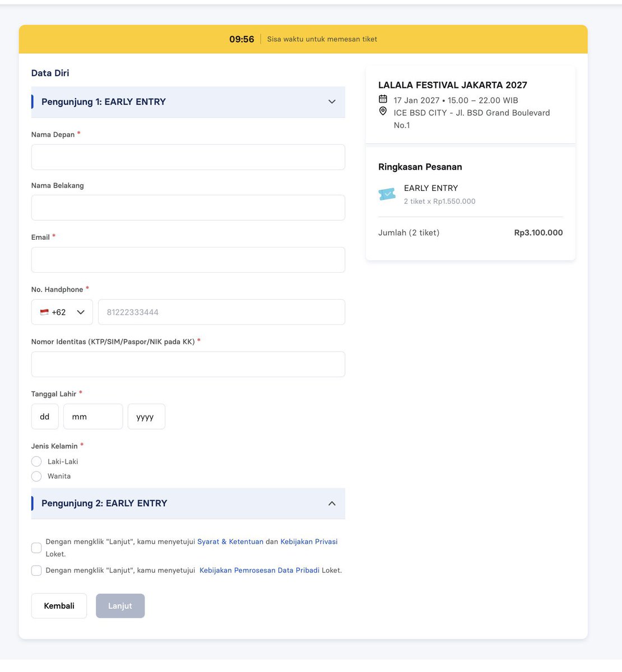Click the Data Diri heading
The width and height of the screenshot is (622, 672).
click(50, 73)
